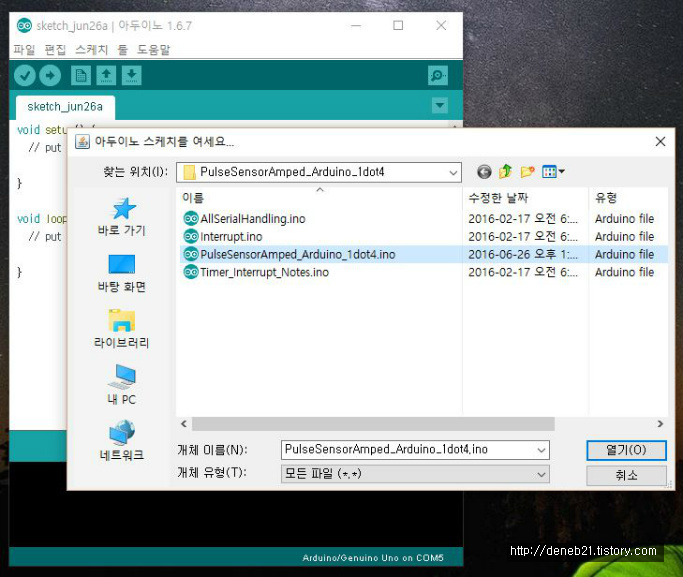683x577 pixels.
Task: Click the Open sketch up-arrow icon
Action: click(x=106, y=75)
